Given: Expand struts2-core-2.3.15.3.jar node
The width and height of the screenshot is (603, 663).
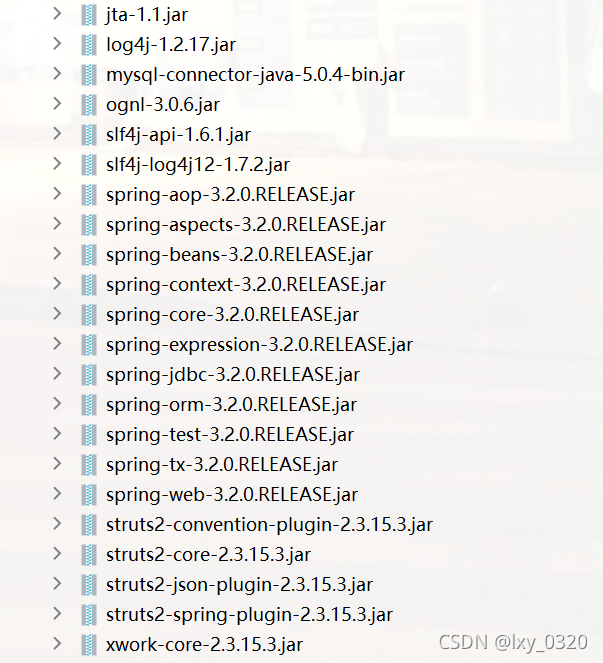Looking at the screenshot, I should [57, 554].
